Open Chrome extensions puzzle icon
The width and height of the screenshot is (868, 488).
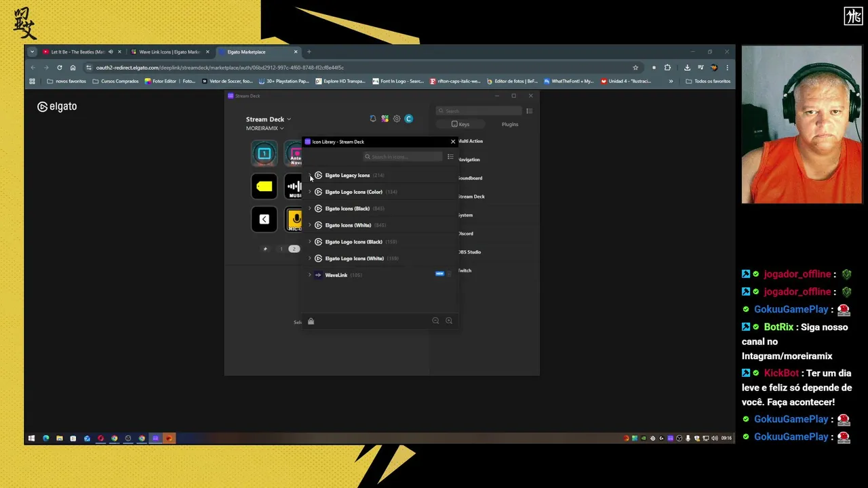coord(667,68)
